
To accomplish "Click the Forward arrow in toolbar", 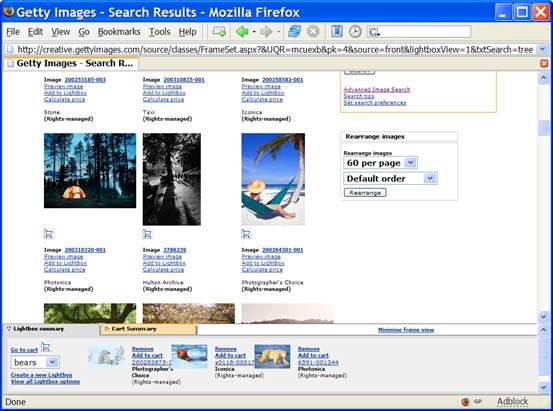I will (x=266, y=32).
